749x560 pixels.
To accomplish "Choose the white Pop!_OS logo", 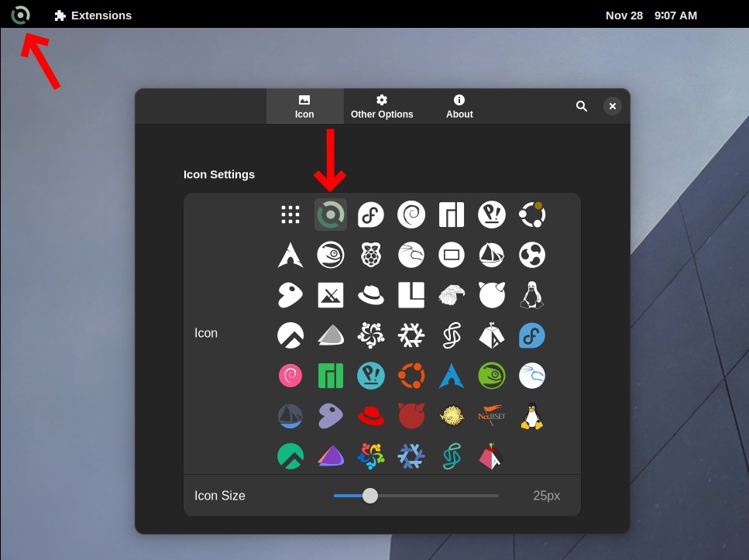I will pos(492,215).
